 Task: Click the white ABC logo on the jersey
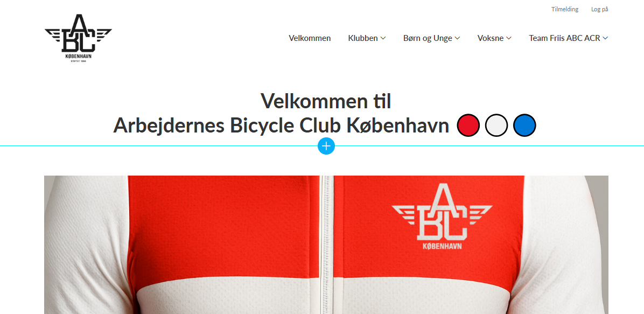442,217
